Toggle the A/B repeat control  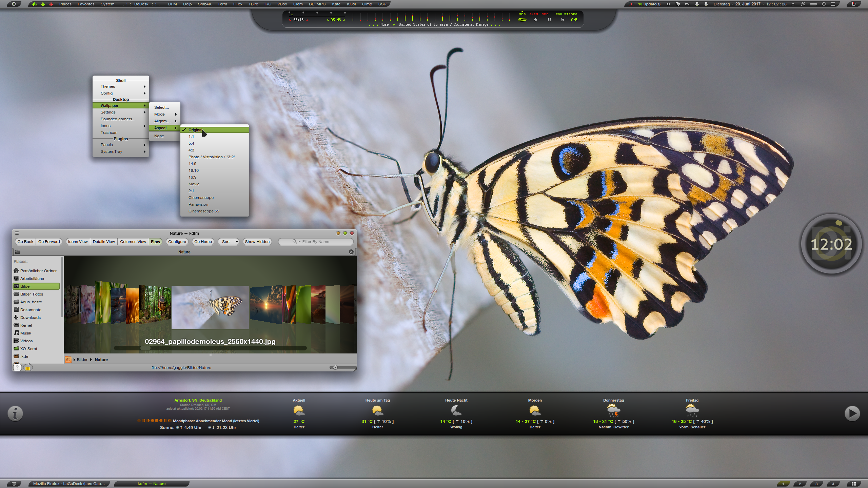574,20
